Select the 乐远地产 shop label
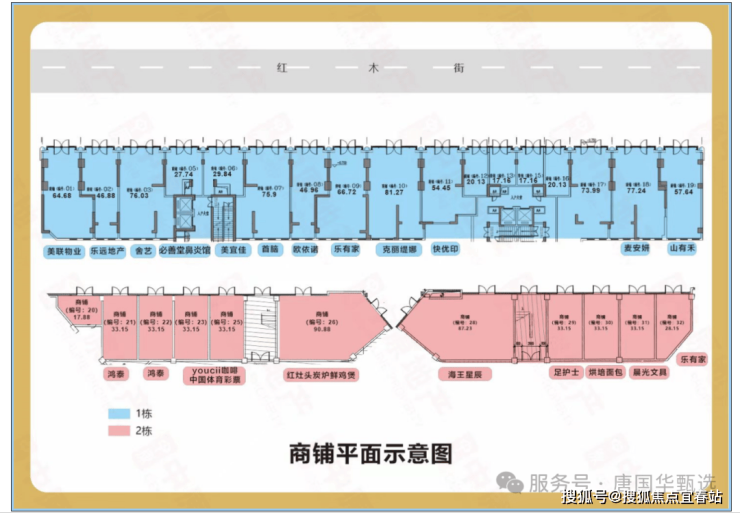This screenshot has height=513, width=740. tap(108, 251)
